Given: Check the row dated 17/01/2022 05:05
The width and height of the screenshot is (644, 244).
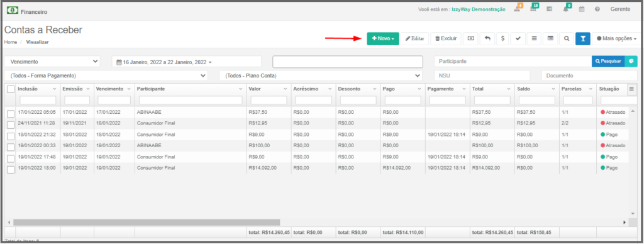Looking at the screenshot, I should pos(10,113).
